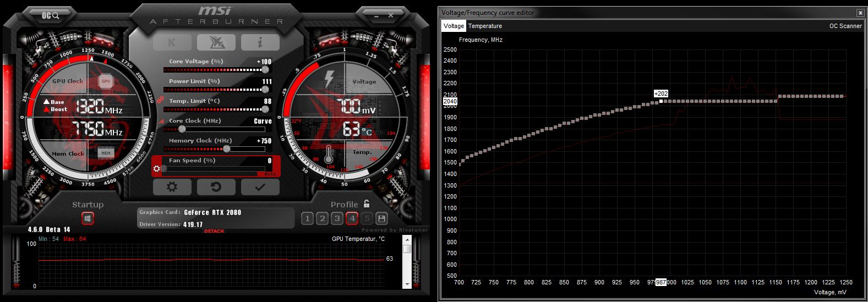The image size is (868, 302).
Task: Click the monitoring graph scrollbar thumb
Action: point(407,249)
